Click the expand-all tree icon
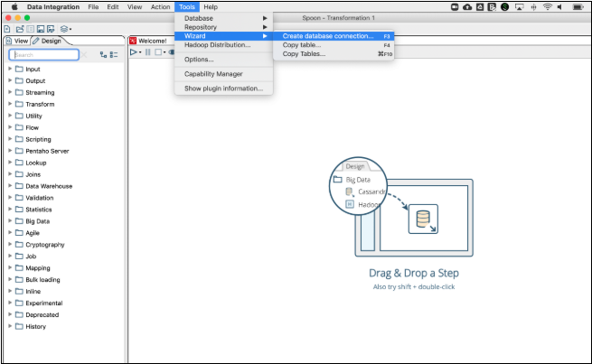Screen dimensions: 592x364 pos(103,55)
